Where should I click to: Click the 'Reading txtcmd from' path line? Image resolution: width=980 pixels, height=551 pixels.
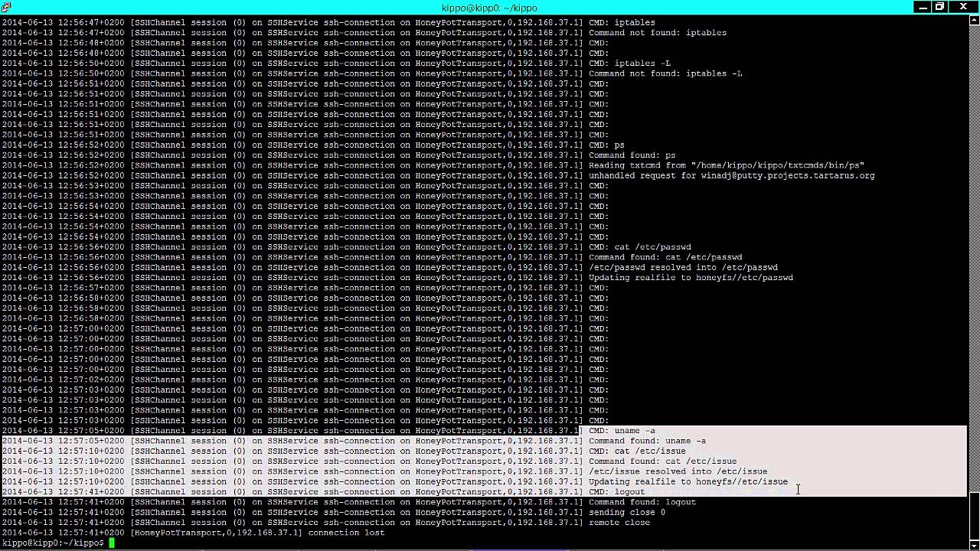point(727,165)
